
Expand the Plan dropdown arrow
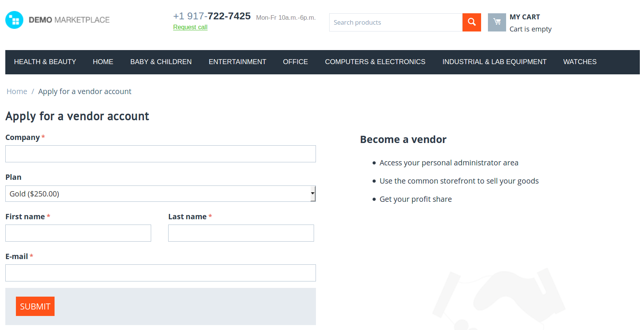[x=313, y=193]
